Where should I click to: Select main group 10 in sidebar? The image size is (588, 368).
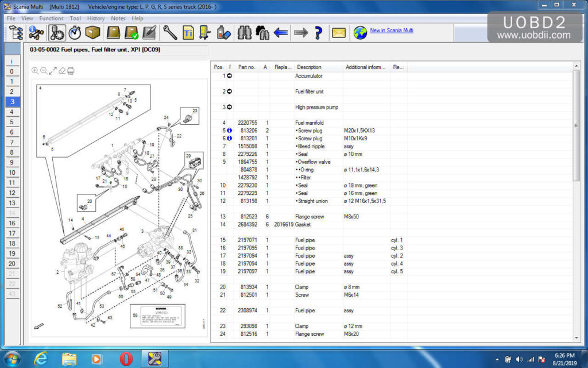pos(12,172)
